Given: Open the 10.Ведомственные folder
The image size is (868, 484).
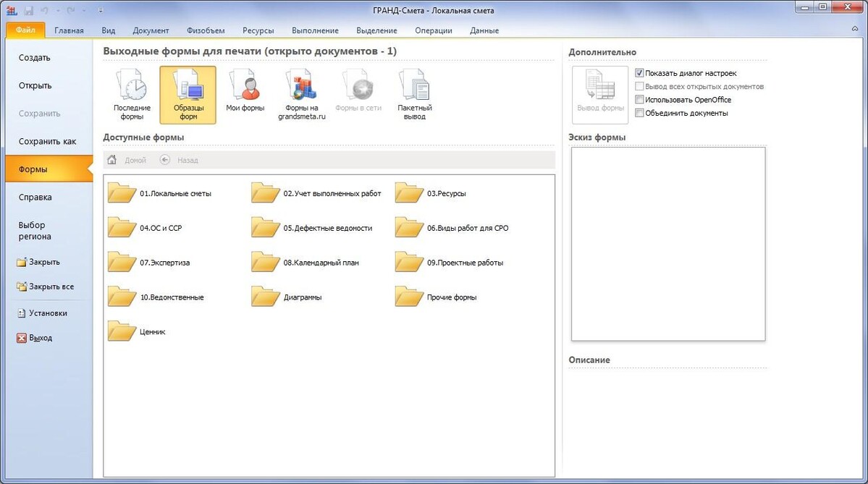Looking at the screenshot, I should coord(156,297).
